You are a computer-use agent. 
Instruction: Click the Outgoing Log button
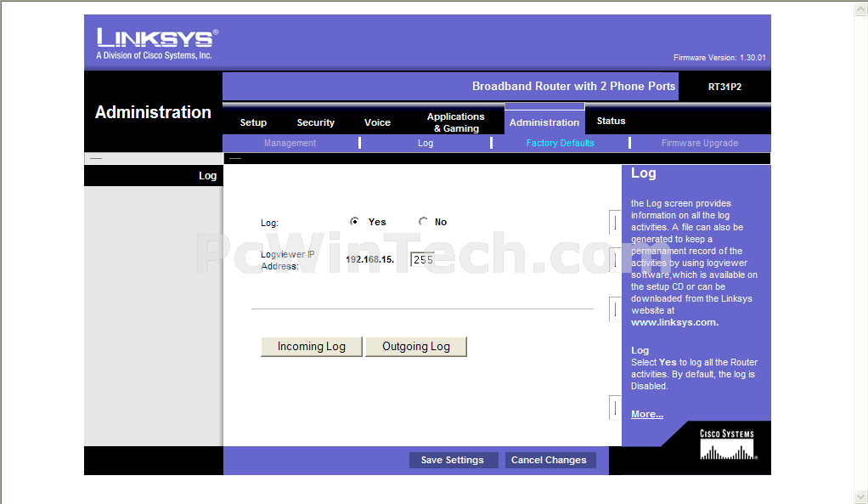click(415, 346)
